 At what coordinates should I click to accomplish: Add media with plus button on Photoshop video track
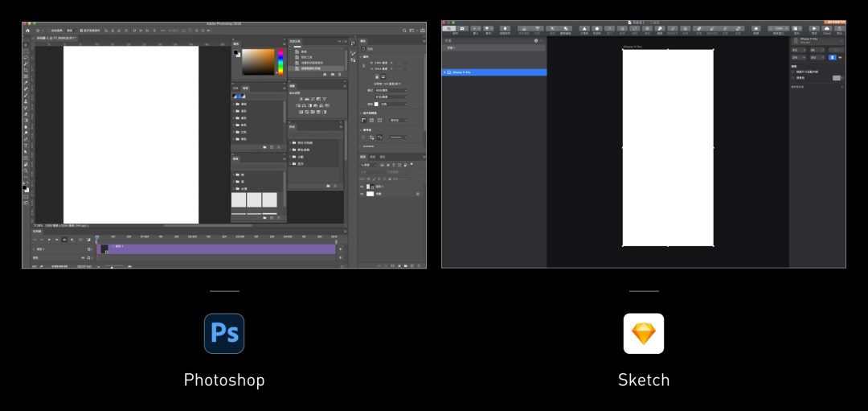click(340, 249)
